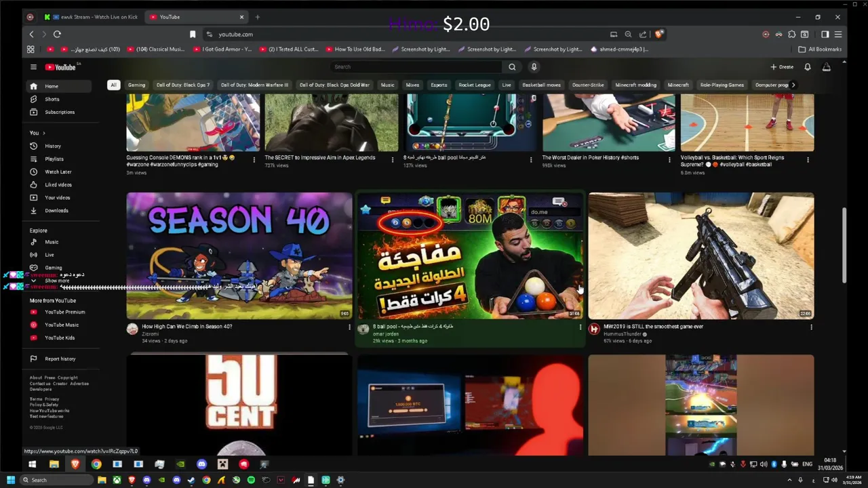Focus the YouTube search field
868x488 pixels.
[417, 66]
